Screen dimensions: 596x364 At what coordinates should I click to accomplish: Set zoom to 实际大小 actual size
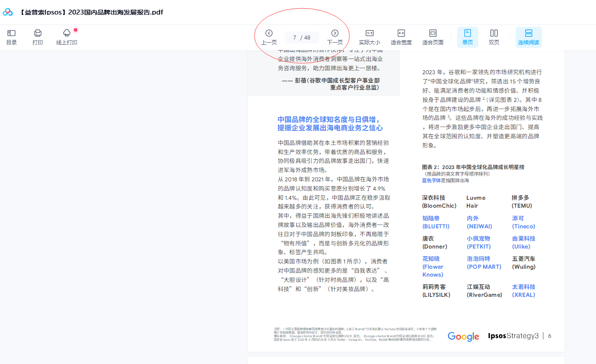370,37
